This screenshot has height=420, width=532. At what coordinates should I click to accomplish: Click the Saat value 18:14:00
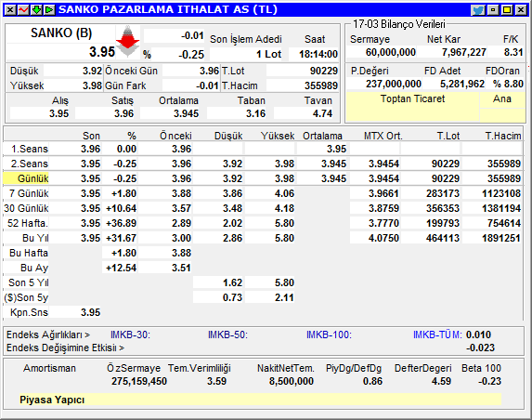click(318, 54)
